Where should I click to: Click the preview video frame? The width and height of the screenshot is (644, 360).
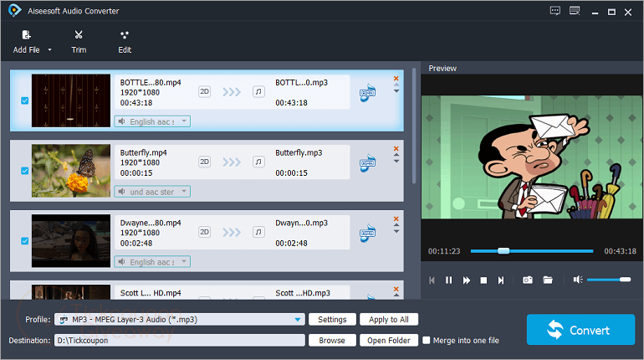coord(532,157)
